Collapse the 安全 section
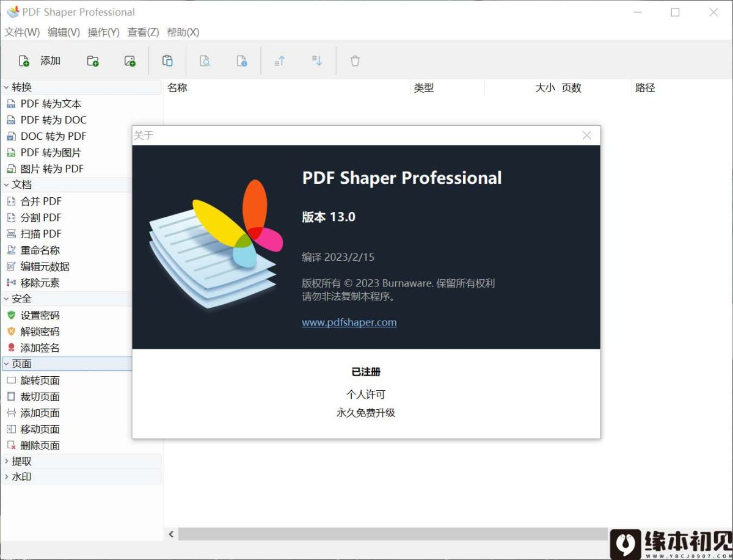 click(7, 299)
